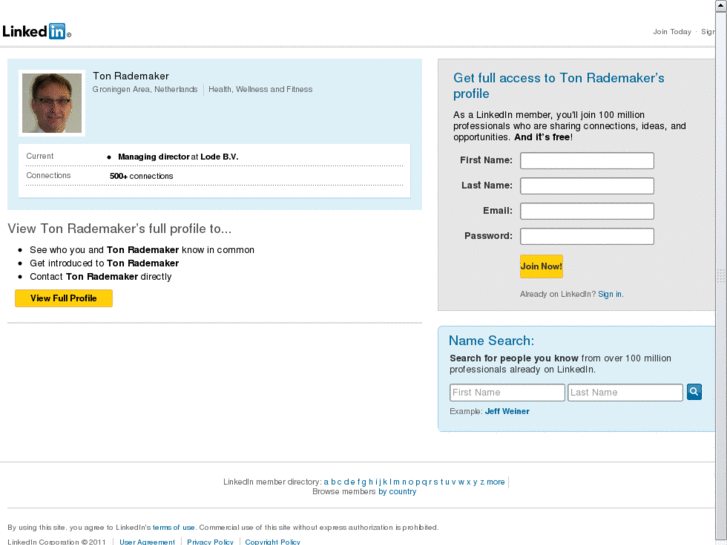Viewport: 727px width, 545px height.
Task: Click the Ton Rademaker name heading
Action: pos(131,76)
